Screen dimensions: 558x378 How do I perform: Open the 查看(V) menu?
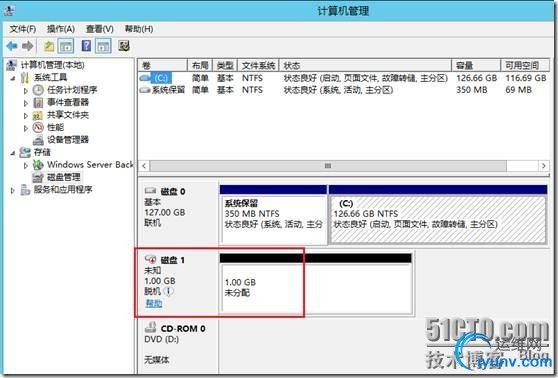point(100,29)
